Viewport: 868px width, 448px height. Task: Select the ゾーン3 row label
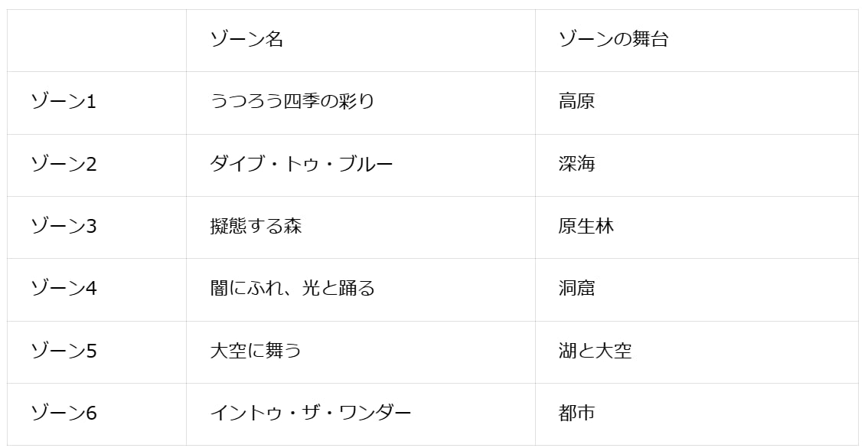pos(64,227)
